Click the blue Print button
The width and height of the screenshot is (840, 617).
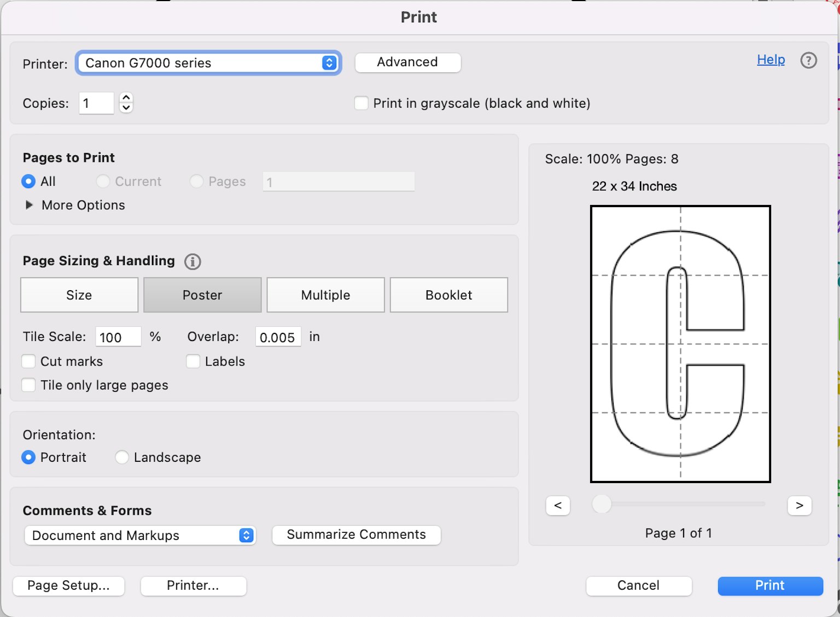tap(770, 586)
